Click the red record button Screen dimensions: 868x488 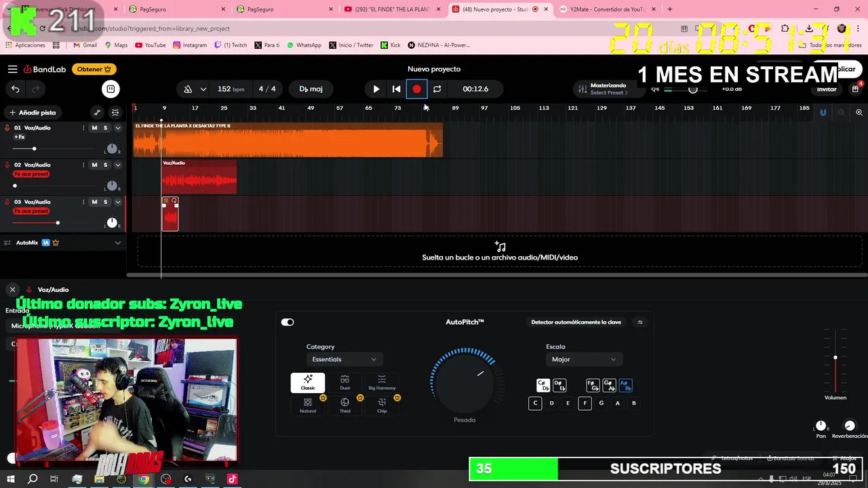click(x=416, y=89)
